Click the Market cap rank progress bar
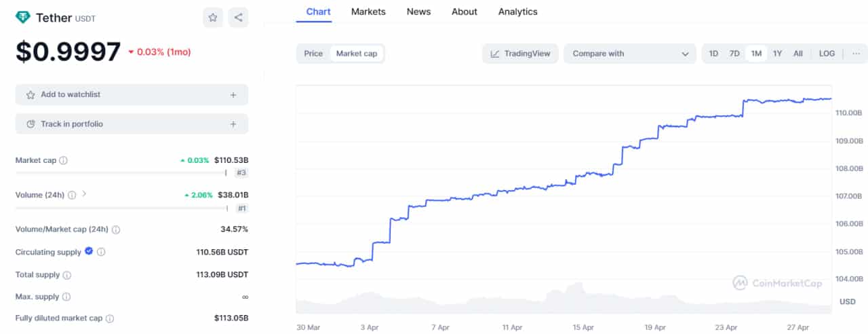The image size is (868, 334). 121,172
